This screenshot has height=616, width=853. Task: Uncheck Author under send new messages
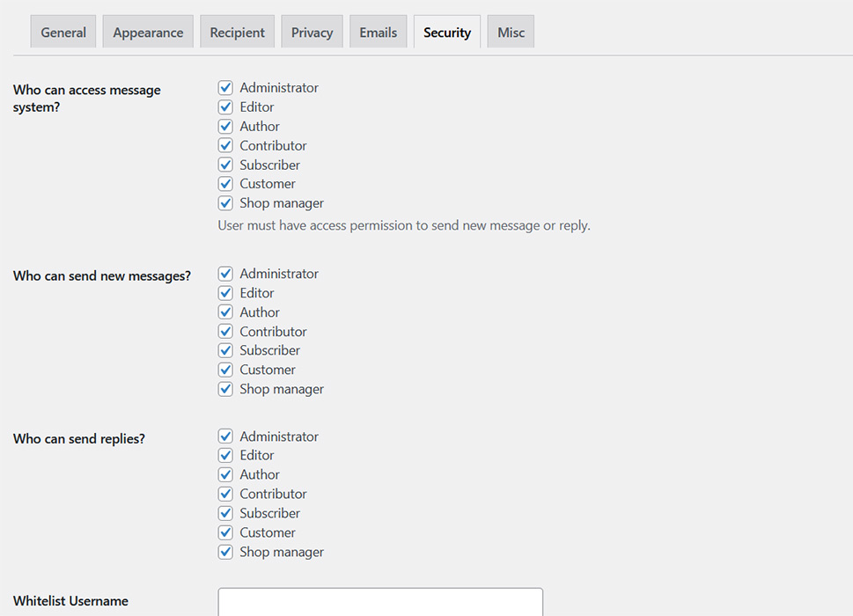coord(225,312)
